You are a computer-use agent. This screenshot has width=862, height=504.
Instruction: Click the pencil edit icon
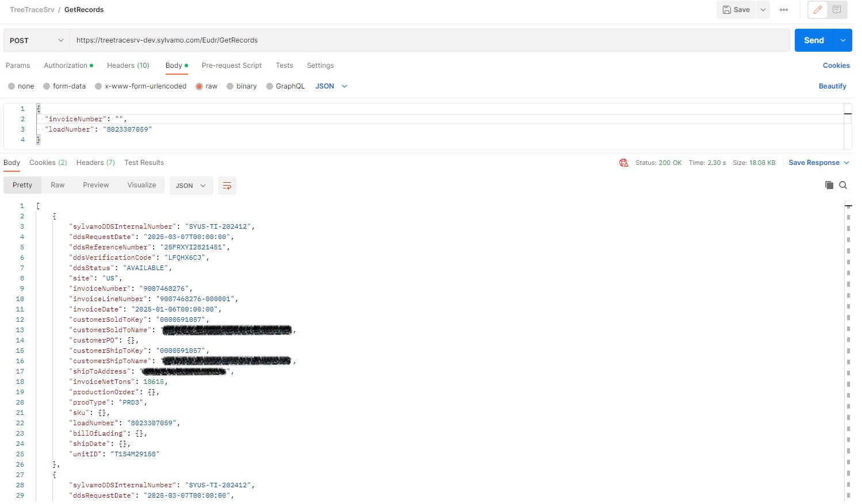coord(817,10)
